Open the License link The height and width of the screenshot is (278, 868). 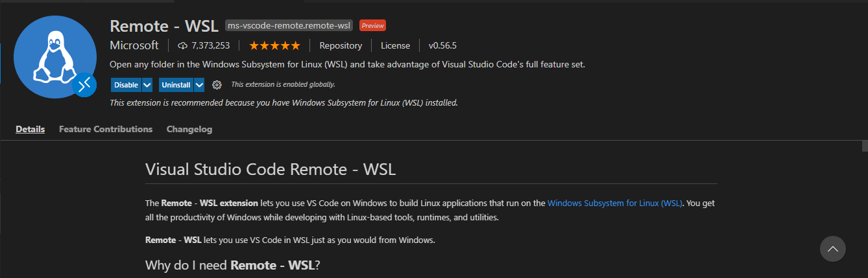(x=395, y=45)
